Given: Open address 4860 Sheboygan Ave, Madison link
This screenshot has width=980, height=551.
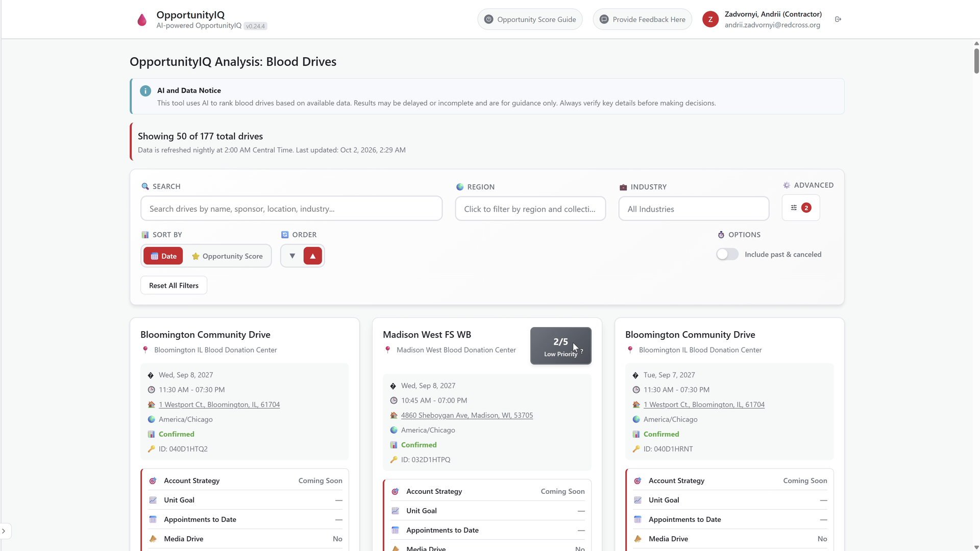Looking at the screenshot, I should 467,415.
